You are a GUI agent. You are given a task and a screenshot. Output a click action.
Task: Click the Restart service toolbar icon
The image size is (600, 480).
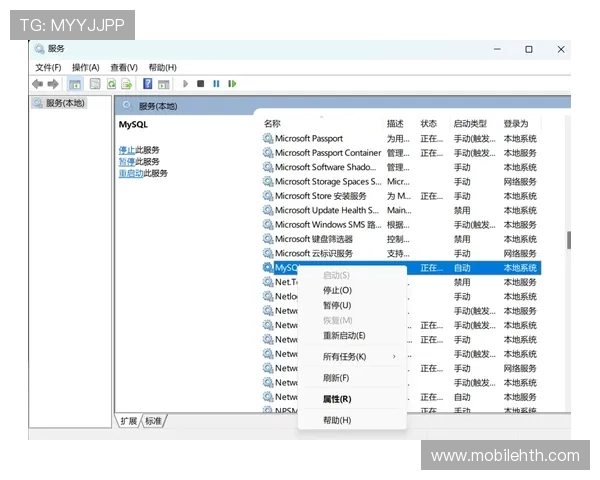[232, 83]
